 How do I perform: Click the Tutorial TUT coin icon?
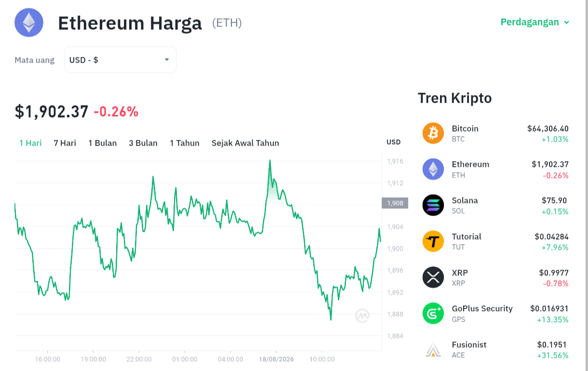(x=433, y=241)
